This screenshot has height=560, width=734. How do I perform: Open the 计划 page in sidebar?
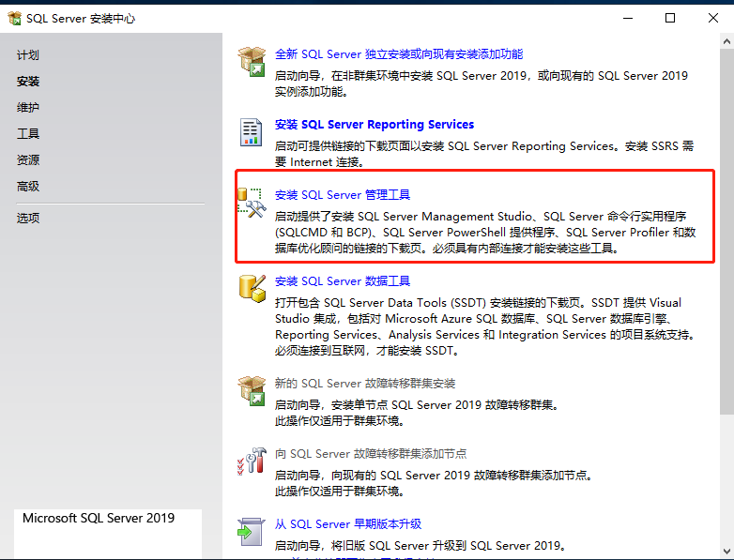click(27, 55)
